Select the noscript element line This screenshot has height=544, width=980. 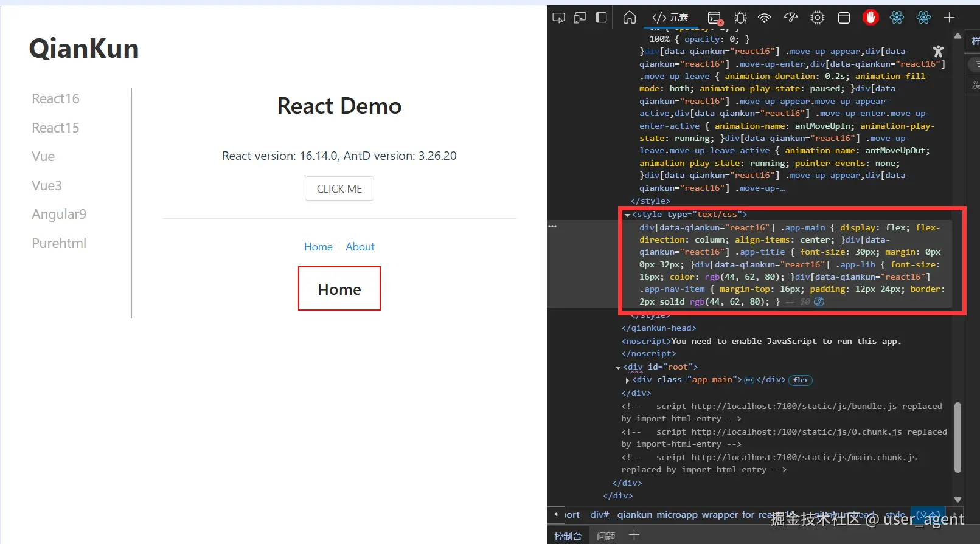click(x=761, y=342)
